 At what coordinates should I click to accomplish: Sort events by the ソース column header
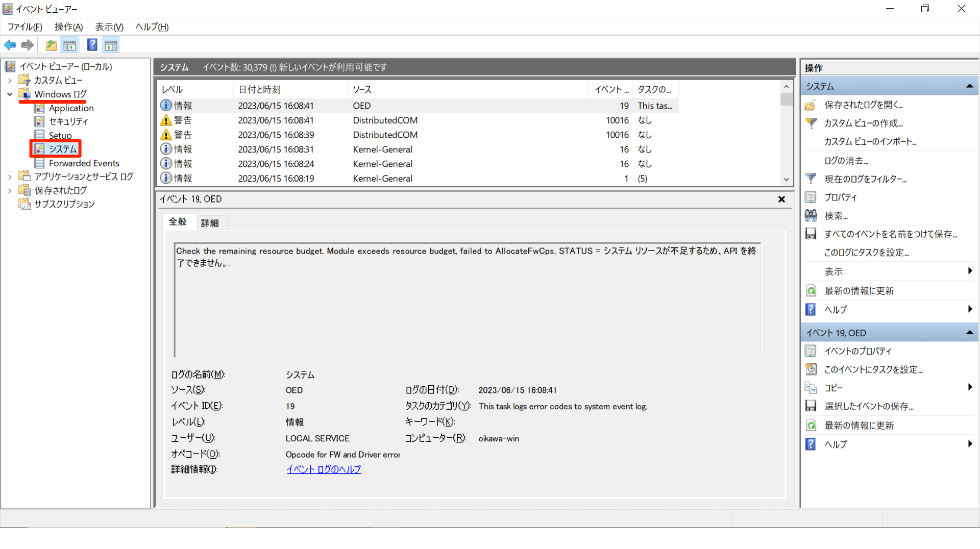coord(468,90)
